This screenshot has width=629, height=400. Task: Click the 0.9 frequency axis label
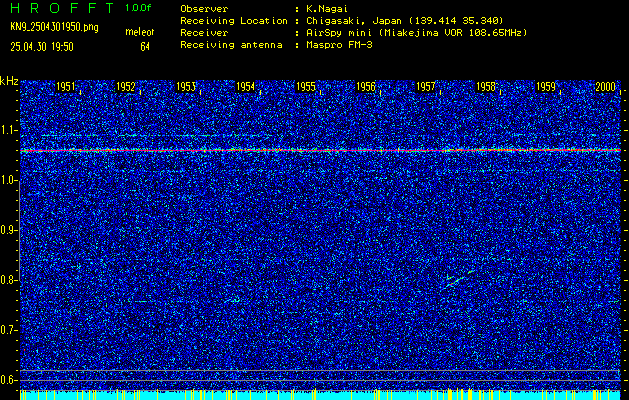pos(9,230)
